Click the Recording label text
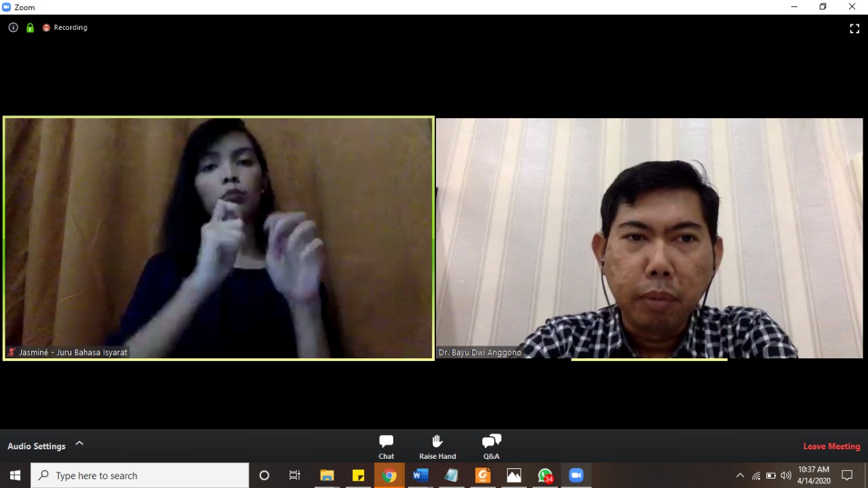Viewport: 868px width, 488px height. pyautogui.click(x=71, y=28)
